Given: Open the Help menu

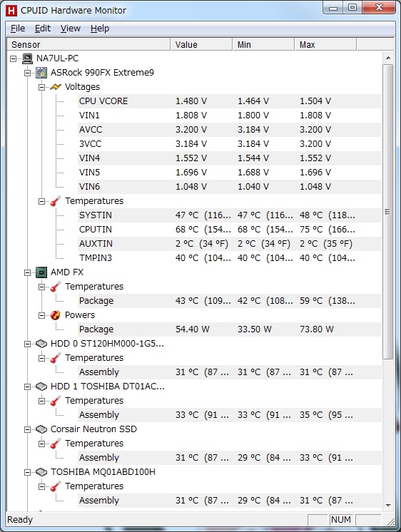Looking at the screenshot, I should tap(100, 29).
